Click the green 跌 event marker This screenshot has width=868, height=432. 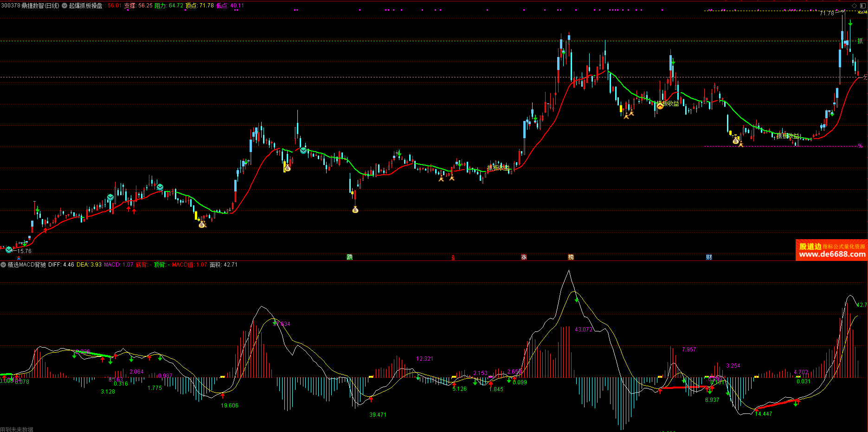(350, 257)
